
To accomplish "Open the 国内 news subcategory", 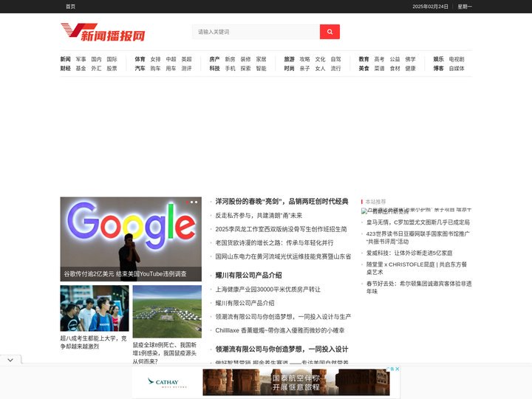I will pyautogui.click(x=96, y=59).
